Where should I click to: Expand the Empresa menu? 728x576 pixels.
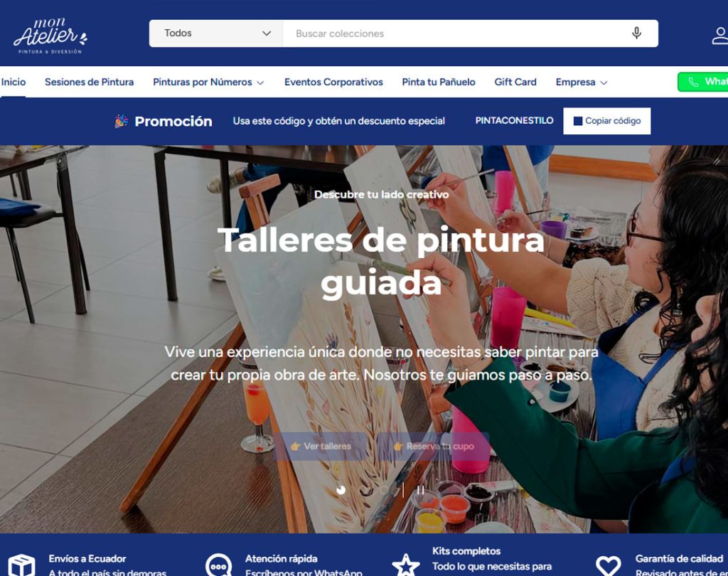coord(582,82)
